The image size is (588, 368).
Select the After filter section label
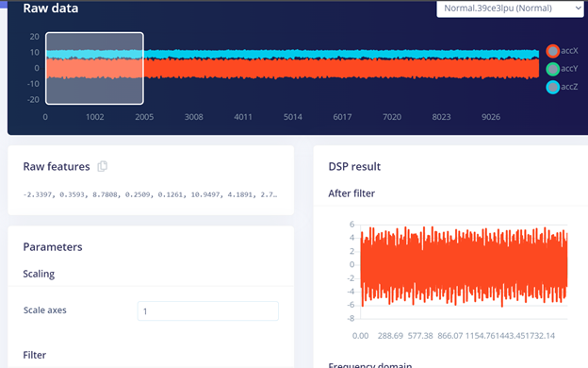click(x=351, y=193)
